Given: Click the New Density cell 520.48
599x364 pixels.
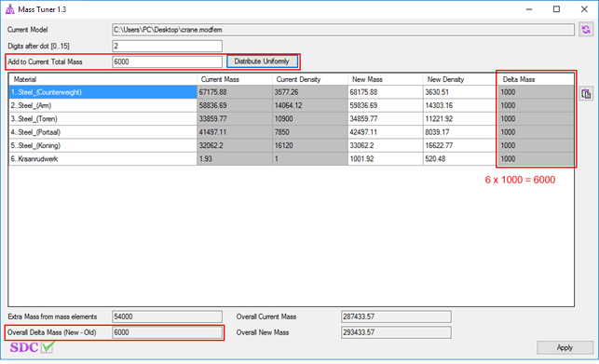Looking at the screenshot, I should click(x=460, y=159).
